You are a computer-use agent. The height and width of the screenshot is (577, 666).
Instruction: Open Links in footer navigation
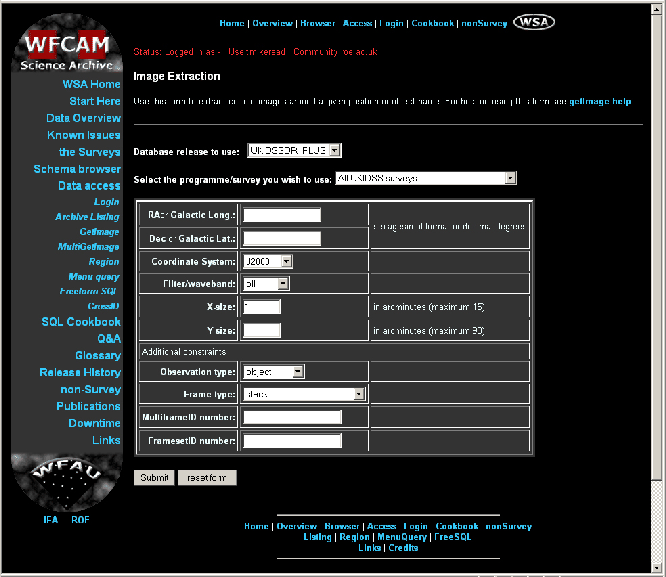point(370,548)
